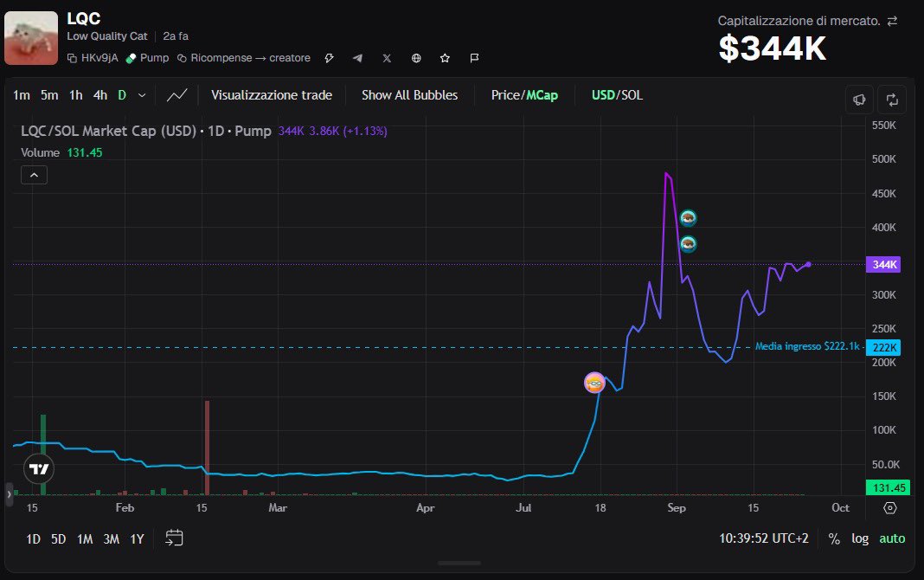Screen dimensions: 924x580
Task: Select the D daily timeframe
Action: coord(122,95)
